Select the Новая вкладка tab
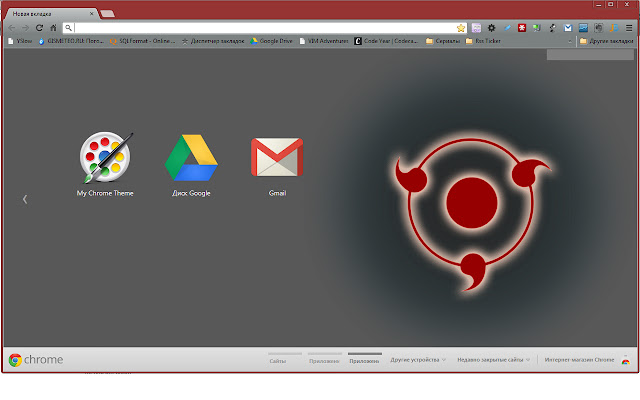Image resolution: width=640 pixels, height=400 pixels. (51, 14)
